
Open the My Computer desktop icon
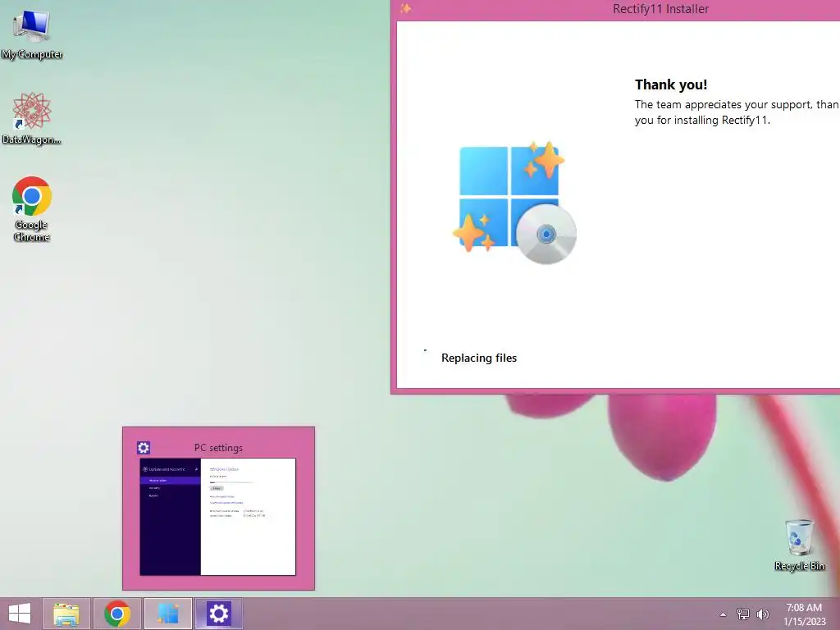pyautogui.click(x=32, y=34)
